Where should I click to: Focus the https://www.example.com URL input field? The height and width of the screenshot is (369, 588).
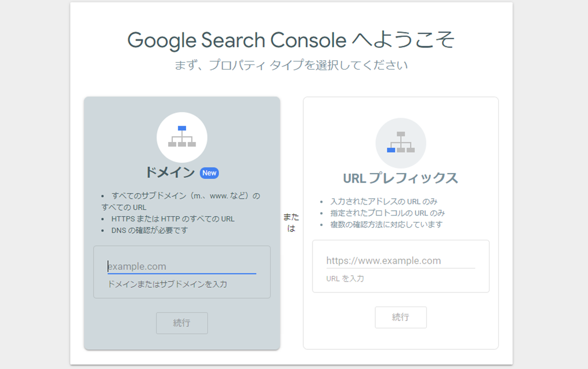401,261
